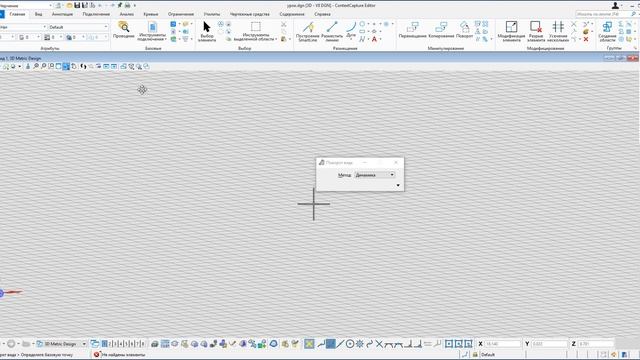Click the red delete X in Модифицирование group

(x=586, y=40)
